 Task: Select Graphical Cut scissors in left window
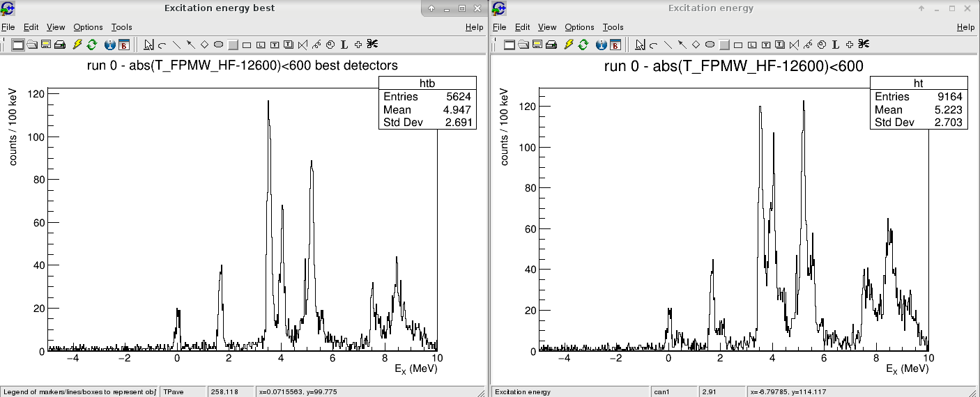372,45
